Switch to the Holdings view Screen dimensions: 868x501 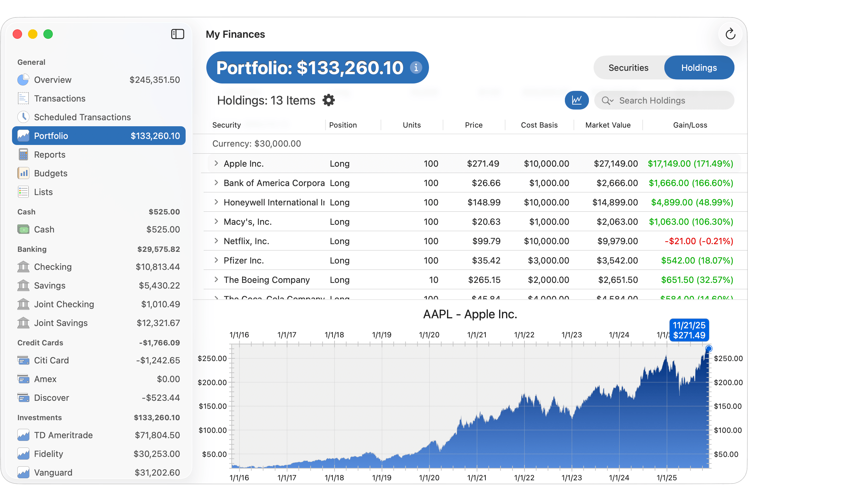click(x=699, y=67)
